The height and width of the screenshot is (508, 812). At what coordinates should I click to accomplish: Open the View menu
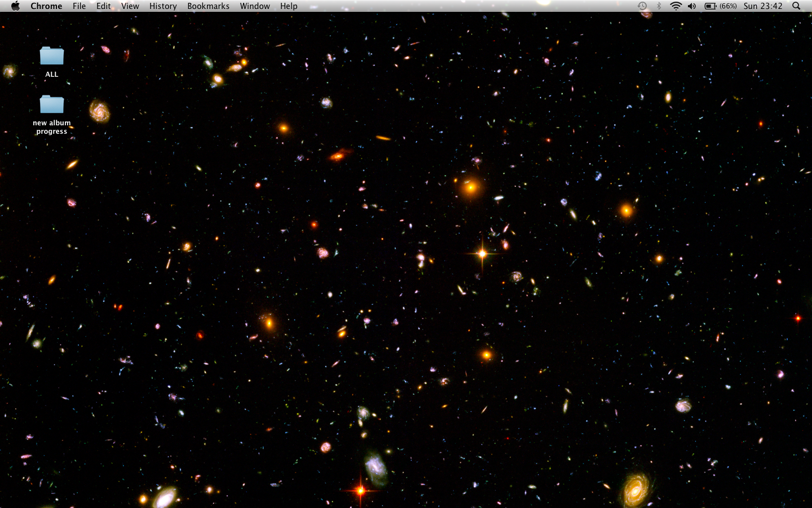pos(130,6)
